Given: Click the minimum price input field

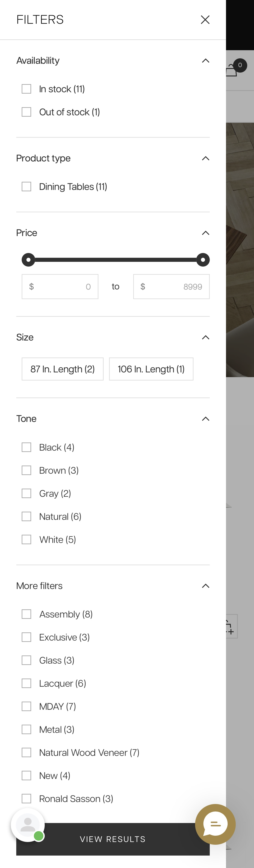Looking at the screenshot, I should tap(60, 286).
